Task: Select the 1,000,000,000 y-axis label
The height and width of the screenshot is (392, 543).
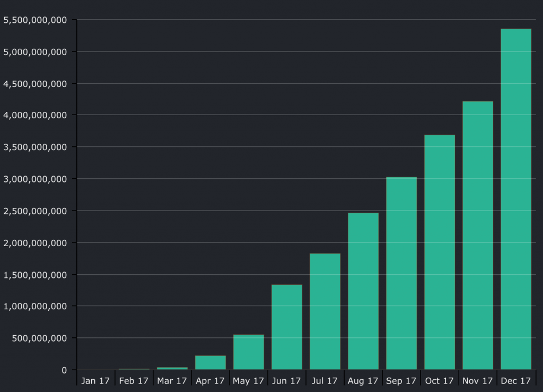Action: pyautogui.click(x=35, y=306)
